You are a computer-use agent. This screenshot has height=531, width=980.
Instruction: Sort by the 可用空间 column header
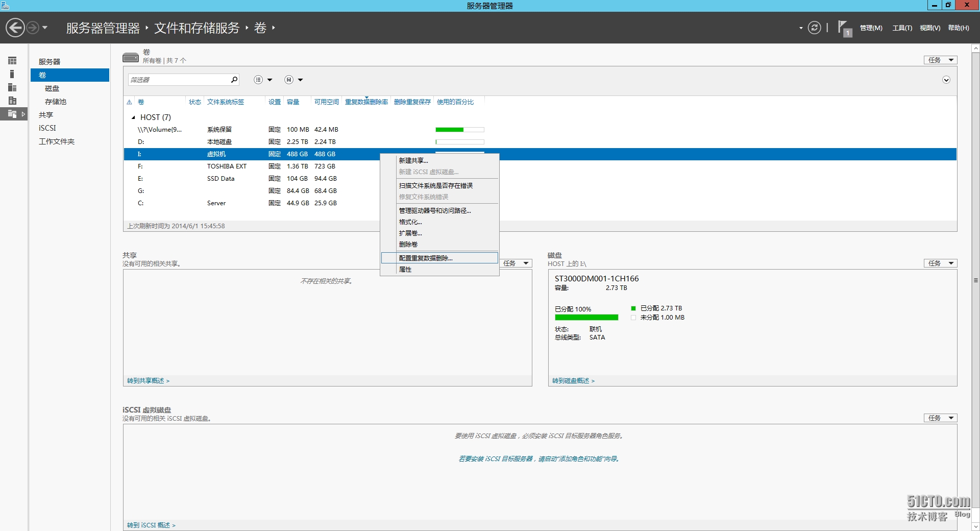pos(327,102)
